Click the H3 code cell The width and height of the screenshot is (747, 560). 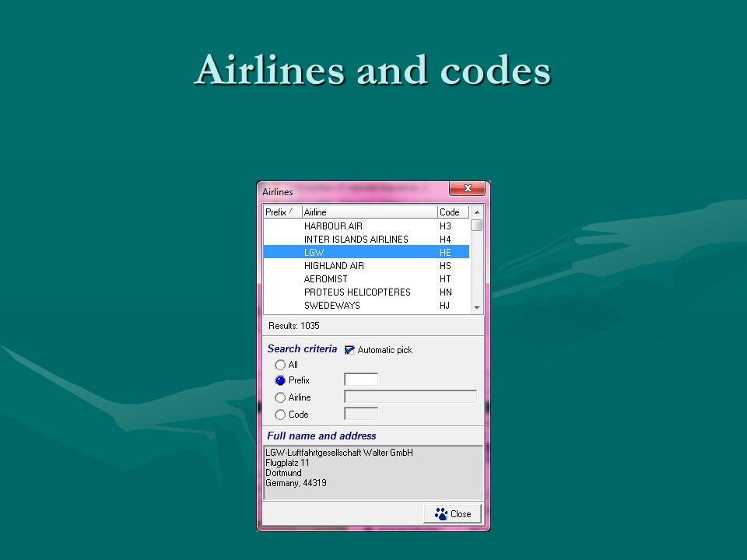445,226
